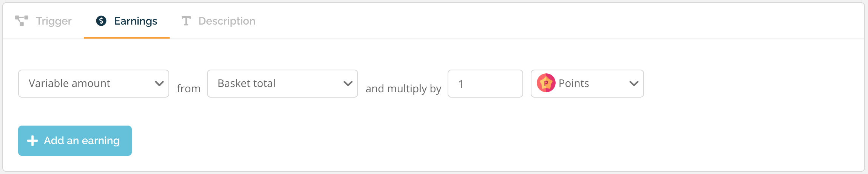The image size is (868, 174).
Task: Click the pink Points star badge icon
Action: 546,83
